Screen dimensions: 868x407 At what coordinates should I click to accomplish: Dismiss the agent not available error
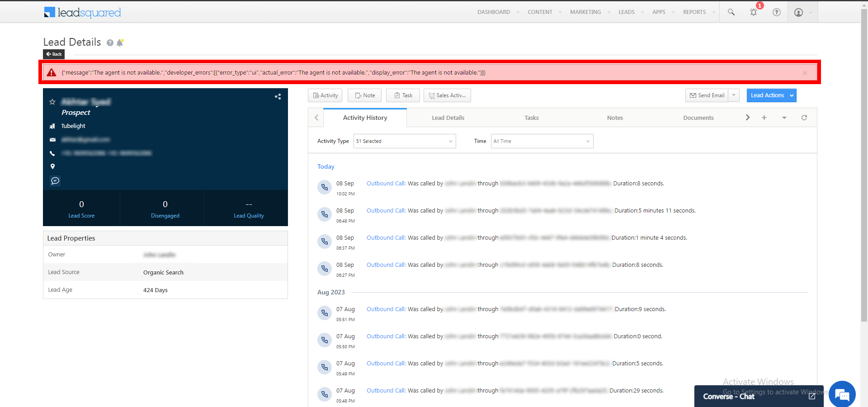pos(805,73)
